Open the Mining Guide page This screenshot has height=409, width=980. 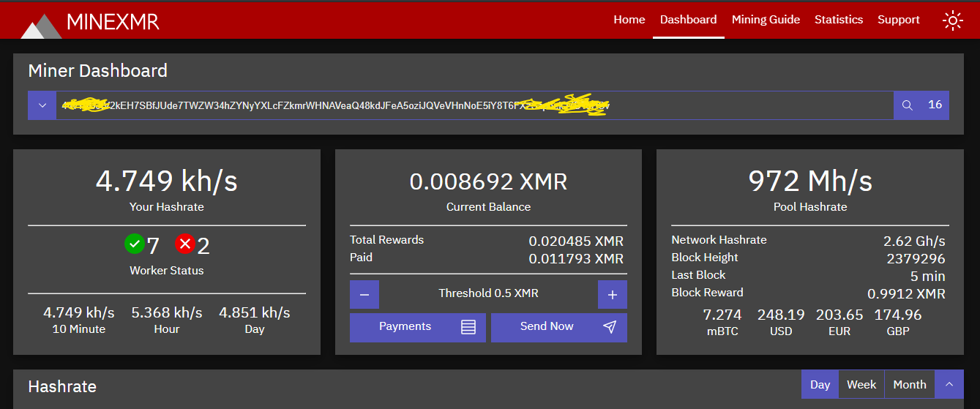point(766,20)
